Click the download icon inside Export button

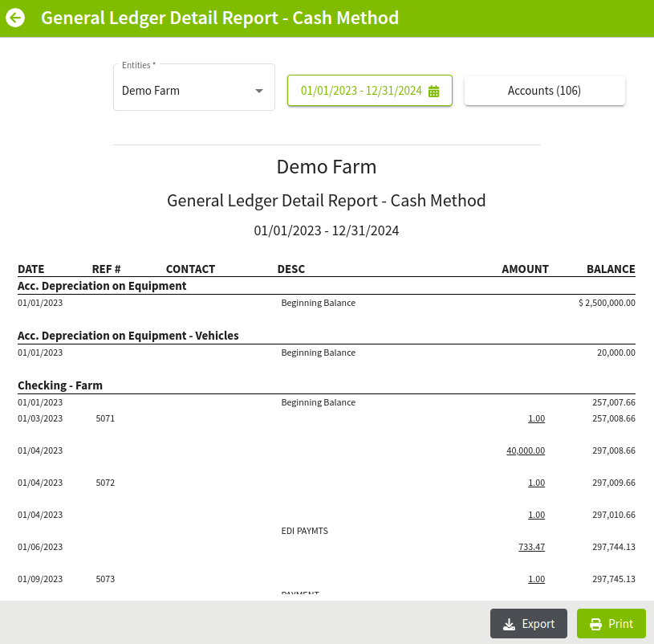click(510, 623)
